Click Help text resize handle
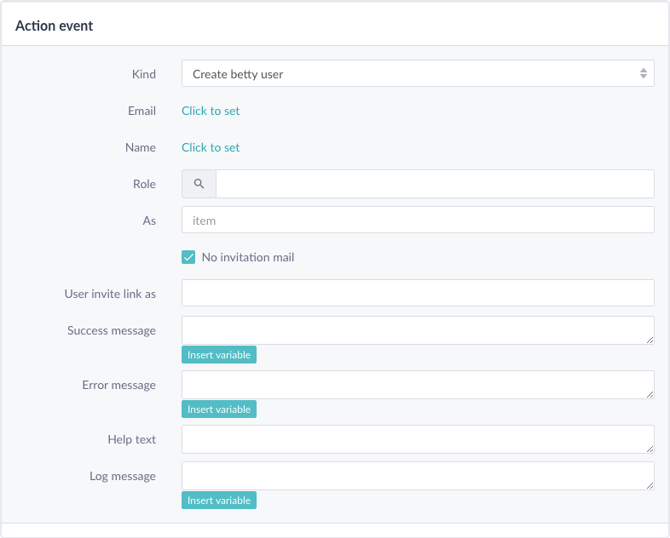Viewport: 670px width, 538px height. click(x=649, y=449)
